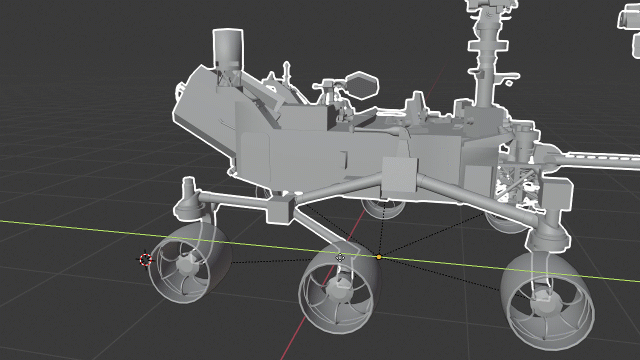Image resolution: width=640 pixels, height=360 pixels.
Task: Select the rightmost rover wheel
Action: tap(547, 301)
